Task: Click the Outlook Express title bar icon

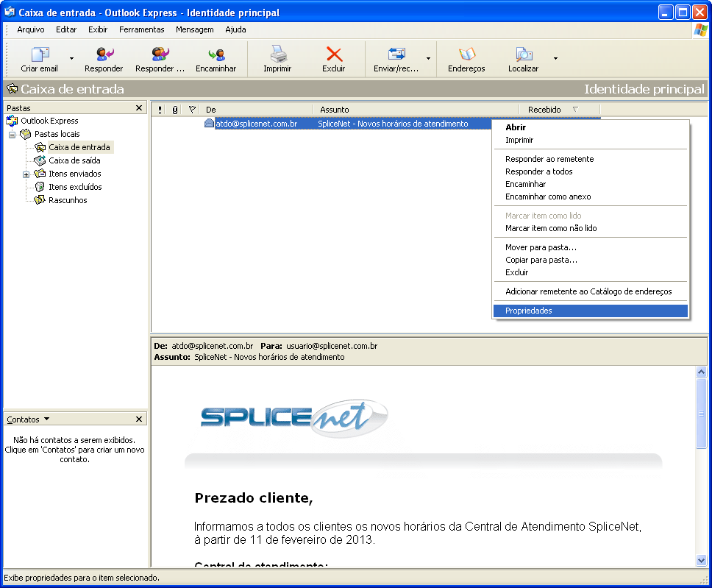Action: point(10,12)
